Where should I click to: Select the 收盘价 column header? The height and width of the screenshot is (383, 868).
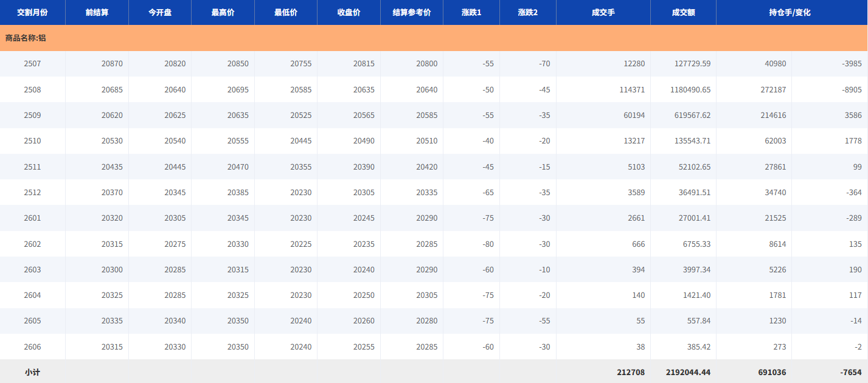pos(349,12)
